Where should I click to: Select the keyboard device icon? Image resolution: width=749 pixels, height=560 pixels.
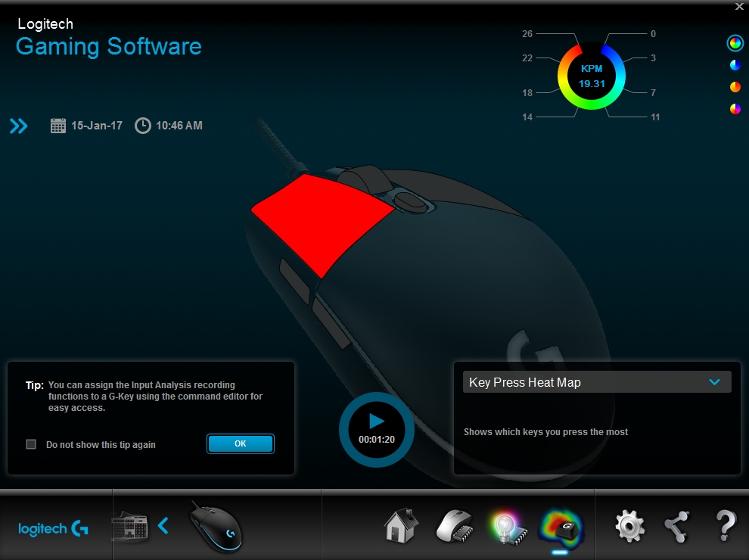click(129, 527)
